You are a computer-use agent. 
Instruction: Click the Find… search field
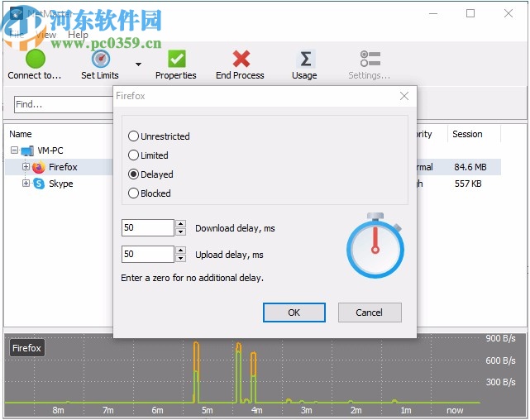coord(64,104)
